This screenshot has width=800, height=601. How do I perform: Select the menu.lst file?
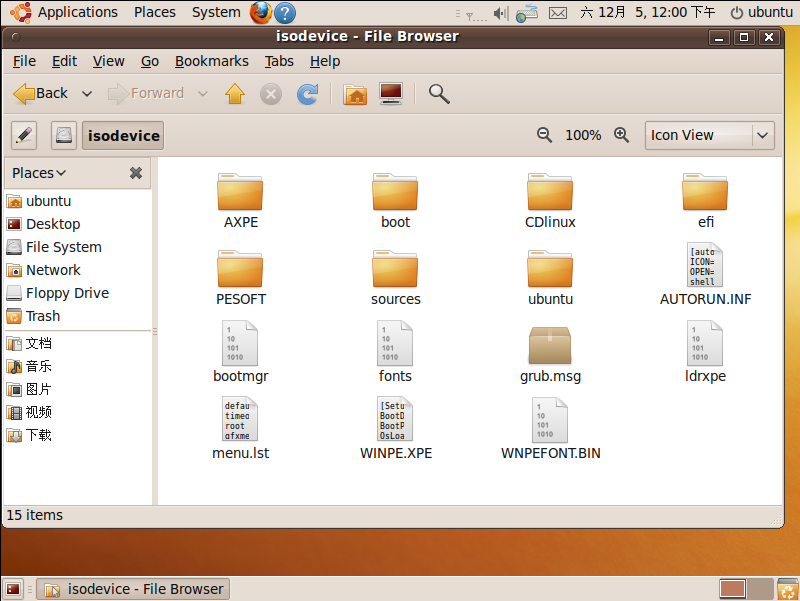point(240,429)
